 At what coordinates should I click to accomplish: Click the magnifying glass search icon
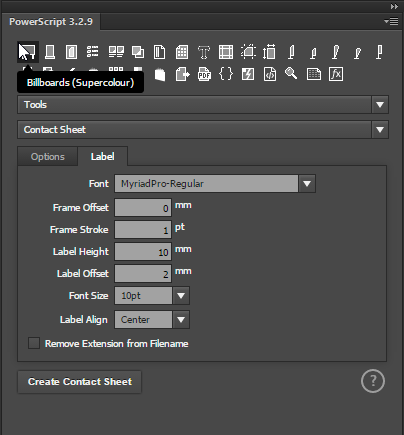(x=291, y=74)
